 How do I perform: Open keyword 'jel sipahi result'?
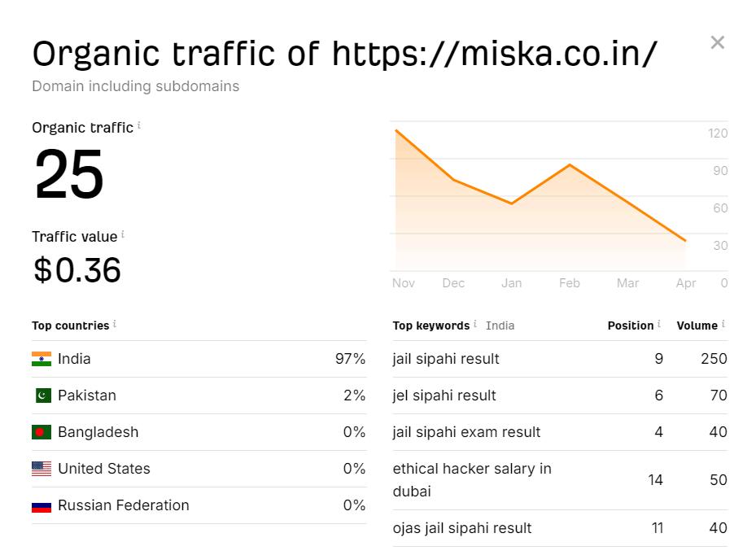click(444, 395)
